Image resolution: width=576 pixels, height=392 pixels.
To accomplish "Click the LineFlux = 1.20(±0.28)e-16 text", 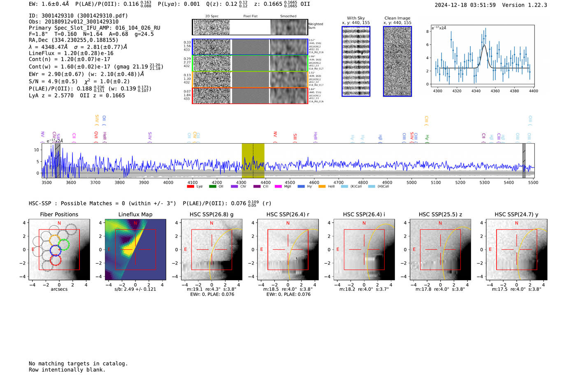I will (x=71, y=53).
